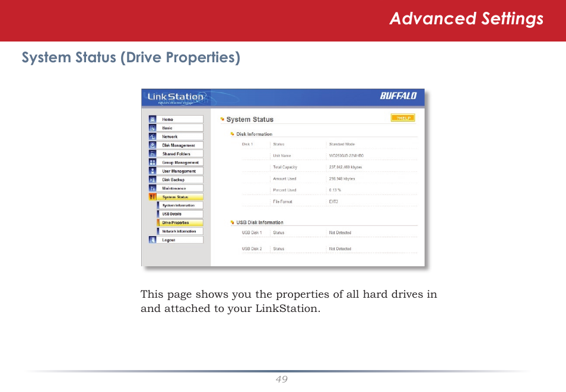Click Not Detected for USB Disk 1
Image resolution: width=566 pixels, height=392 pixels.
(340, 233)
